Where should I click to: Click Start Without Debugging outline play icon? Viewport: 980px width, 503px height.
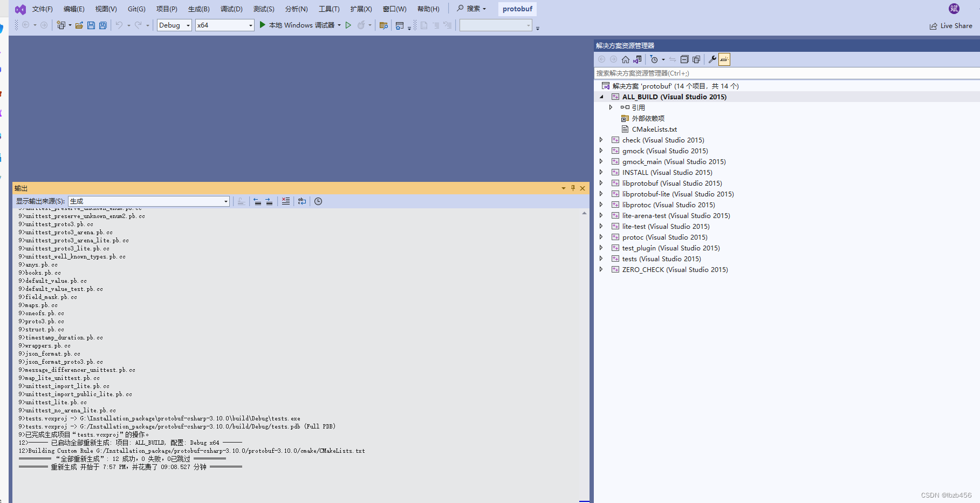tap(348, 25)
